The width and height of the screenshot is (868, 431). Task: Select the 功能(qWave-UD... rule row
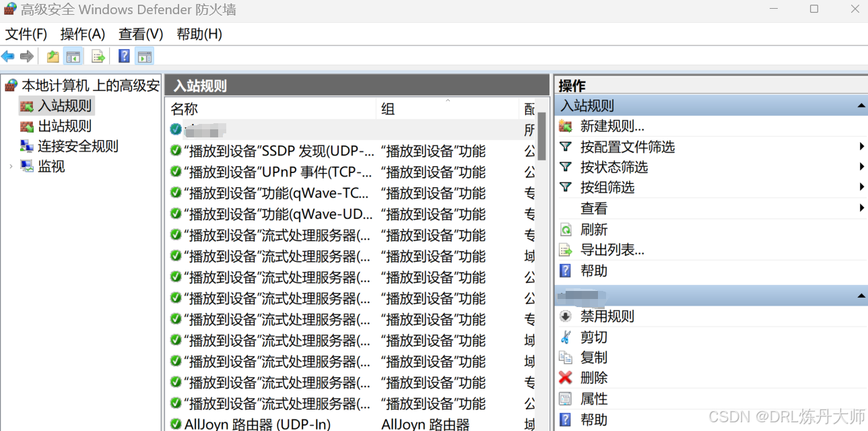click(x=351, y=214)
